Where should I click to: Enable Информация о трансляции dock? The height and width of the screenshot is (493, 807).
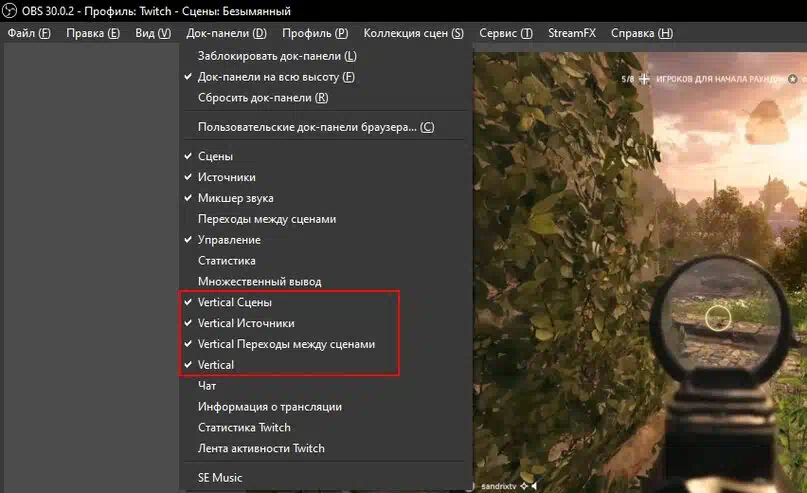pos(325,407)
